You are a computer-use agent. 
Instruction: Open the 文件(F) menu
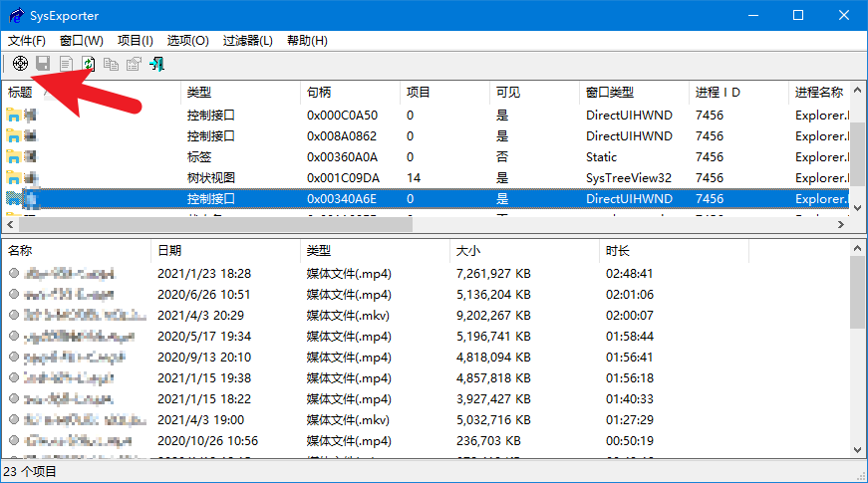pyautogui.click(x=27, y=41)
